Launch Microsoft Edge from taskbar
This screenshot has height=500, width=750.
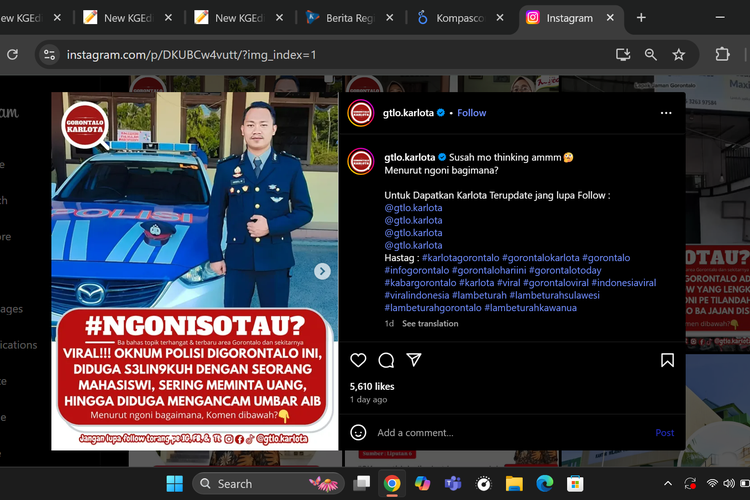(x=544, y=484)
